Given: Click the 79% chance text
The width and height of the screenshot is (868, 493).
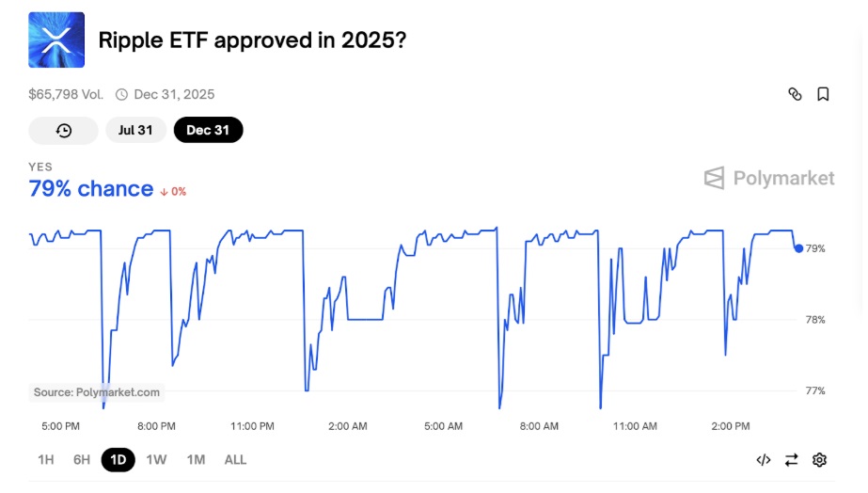Looking at the screenshot, I should point(91,189).
